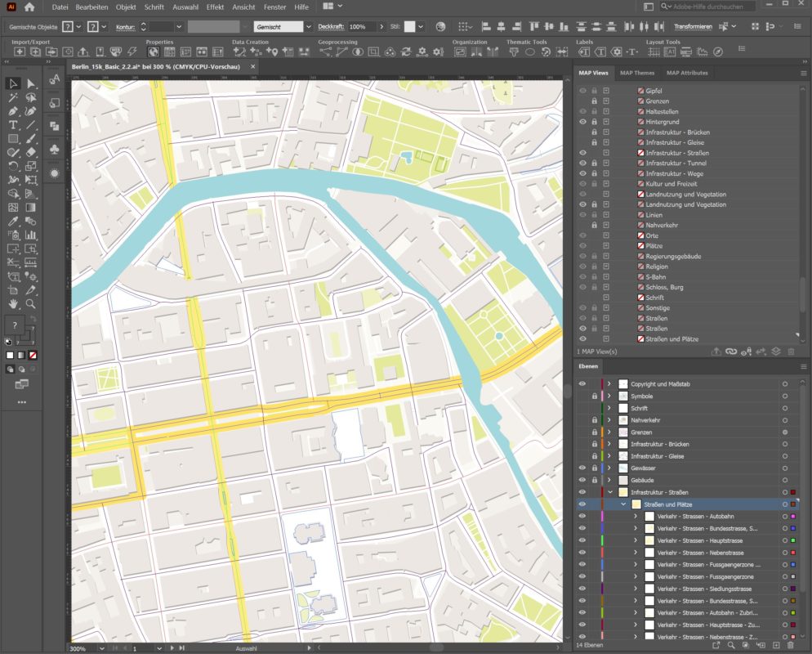The image size is (812, 654).
Task: Unlock the Symbole layer
Action: click(593, 395)
